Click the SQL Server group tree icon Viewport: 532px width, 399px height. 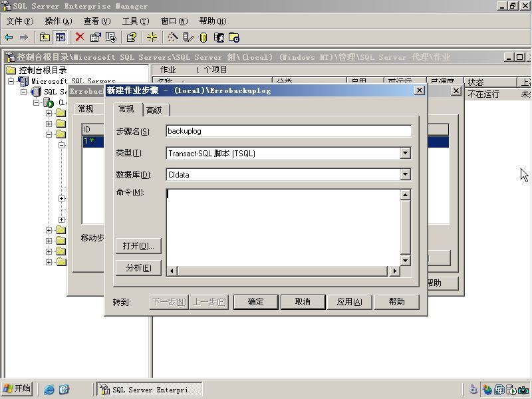click(36, 92)
